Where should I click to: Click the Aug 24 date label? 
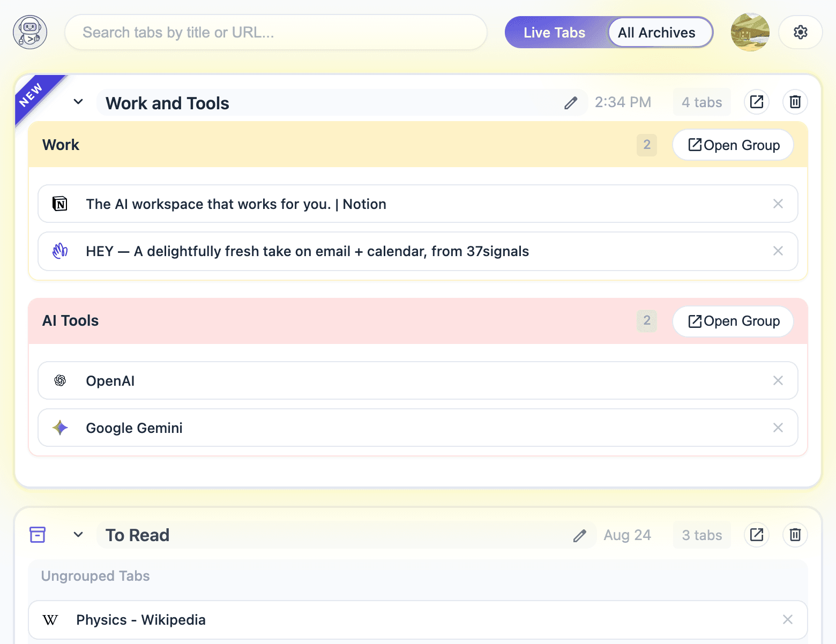tap(627, 535)
